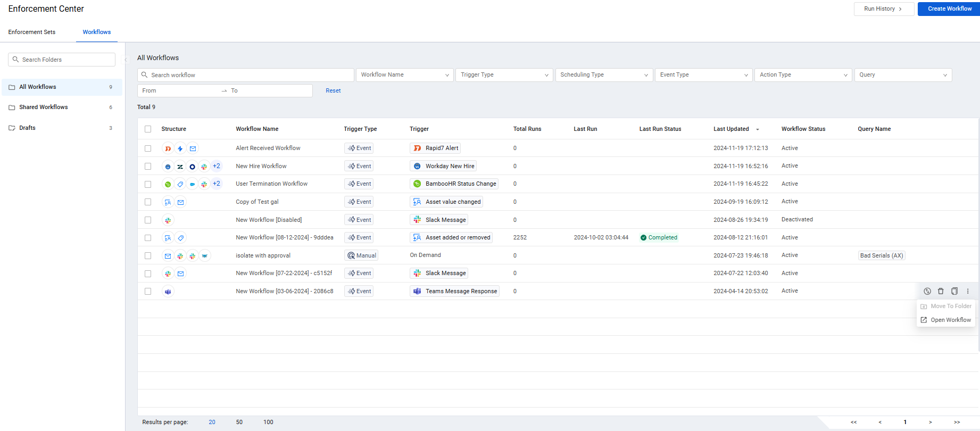This screenshot has width=980, height=431.
Task: Go to the next page arrow
Action: tap(930, 422)
